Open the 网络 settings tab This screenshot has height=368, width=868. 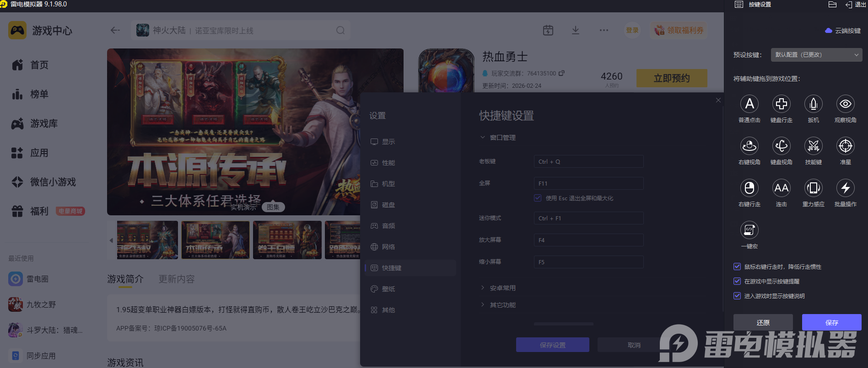(x=410, y=247)
